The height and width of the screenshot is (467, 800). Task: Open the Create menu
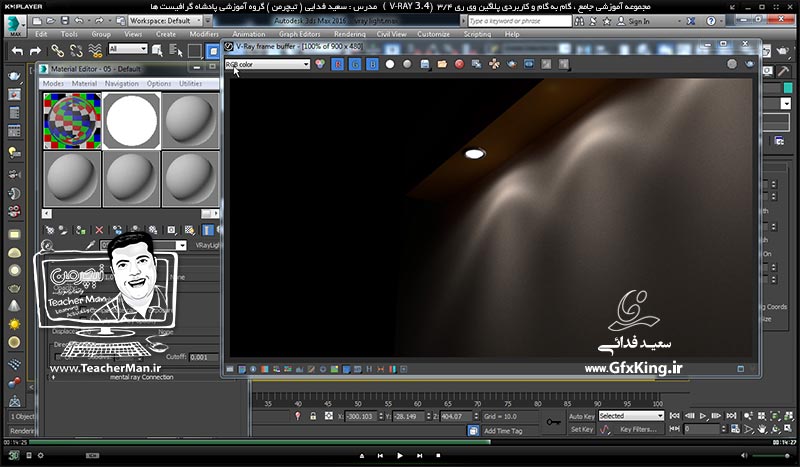(x=166, y=34)
